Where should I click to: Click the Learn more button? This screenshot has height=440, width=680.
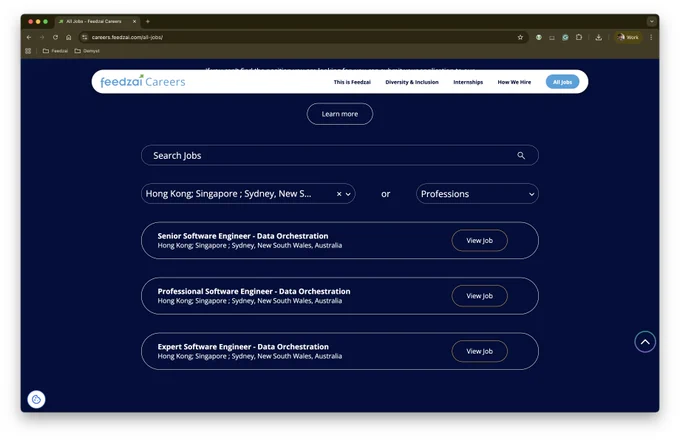pyautogui.click(x=340, y=114)
